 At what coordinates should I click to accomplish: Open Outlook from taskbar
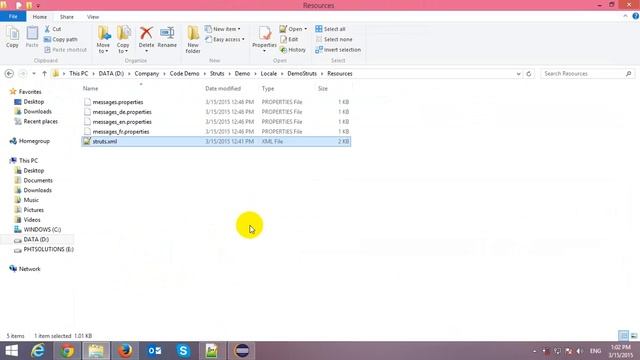pos(155,351)
